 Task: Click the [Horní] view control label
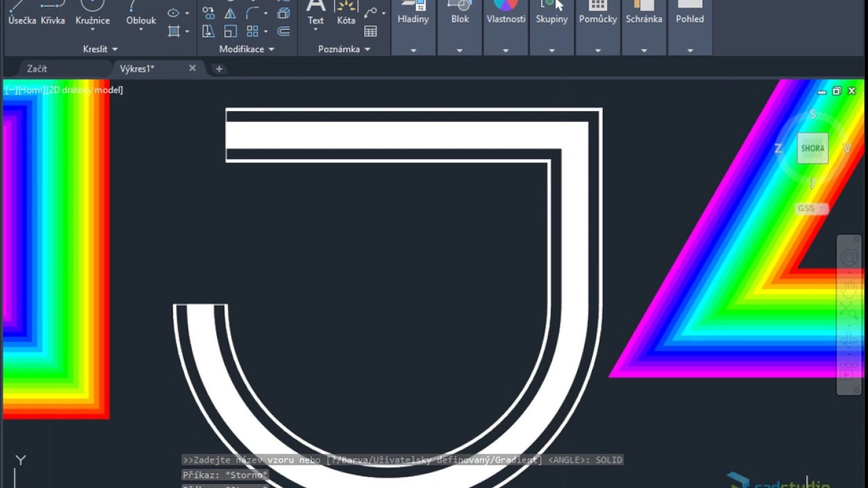(31, 89)
